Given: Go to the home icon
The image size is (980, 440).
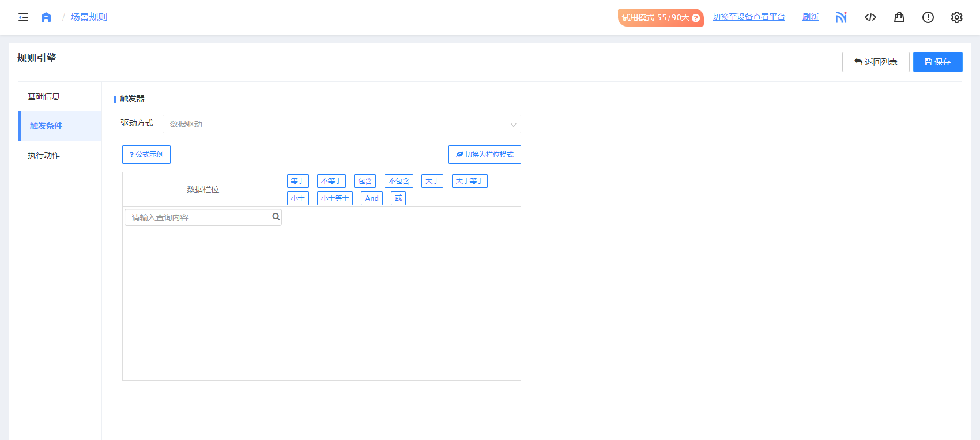Looking at the screenshot, I should (46, 17).
